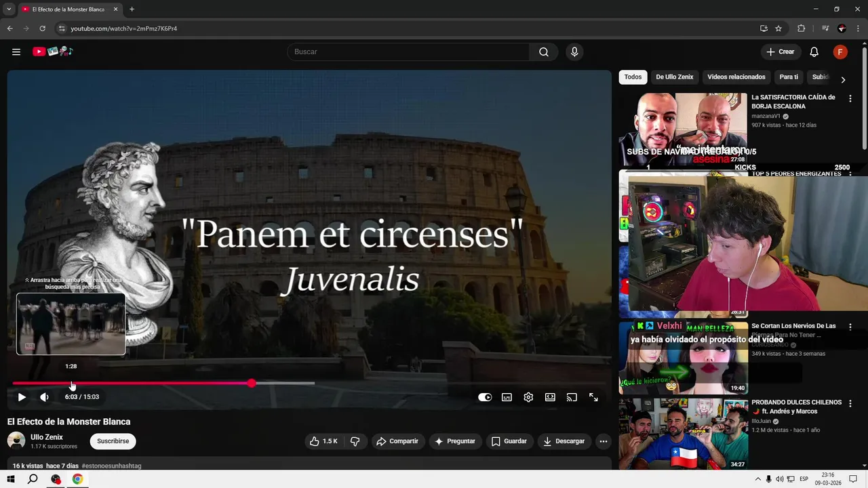This screenshot has width=868, height=488.
Task: Switch to theater mode
Action: point(550,397)
